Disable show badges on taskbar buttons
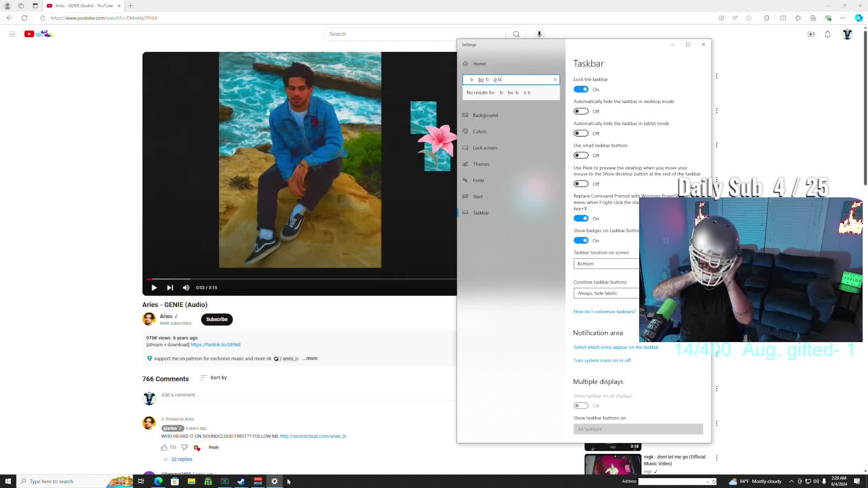 click(x=581, y=240)
